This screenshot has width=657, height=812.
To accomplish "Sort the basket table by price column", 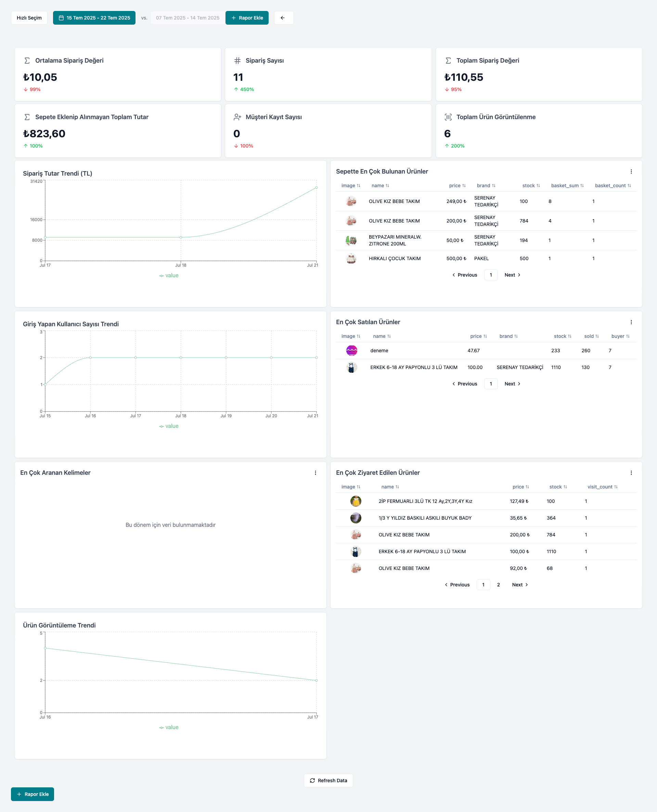I will coord(457,186).
